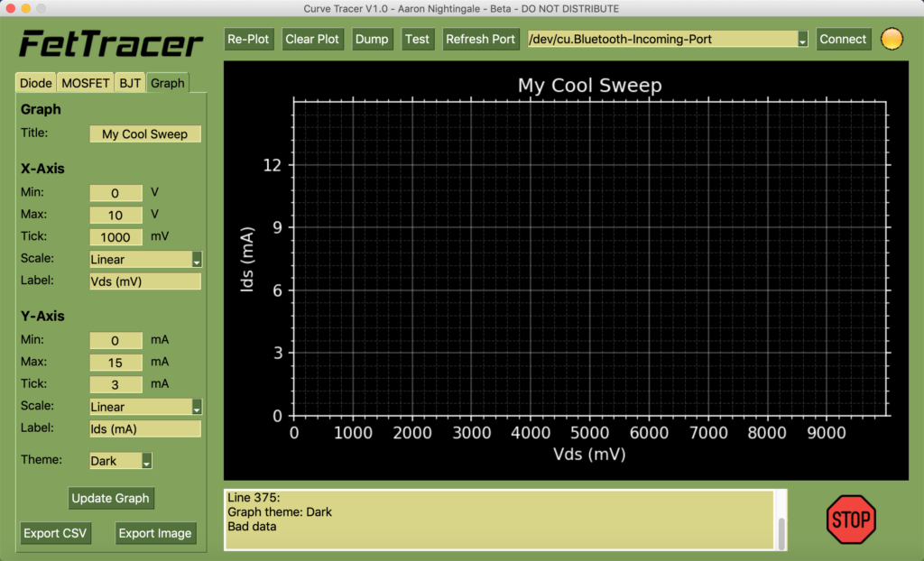The image size is (924, 561).
Task: Open the Theme dropdown set to Dark
Action: [x=121, y=461]
